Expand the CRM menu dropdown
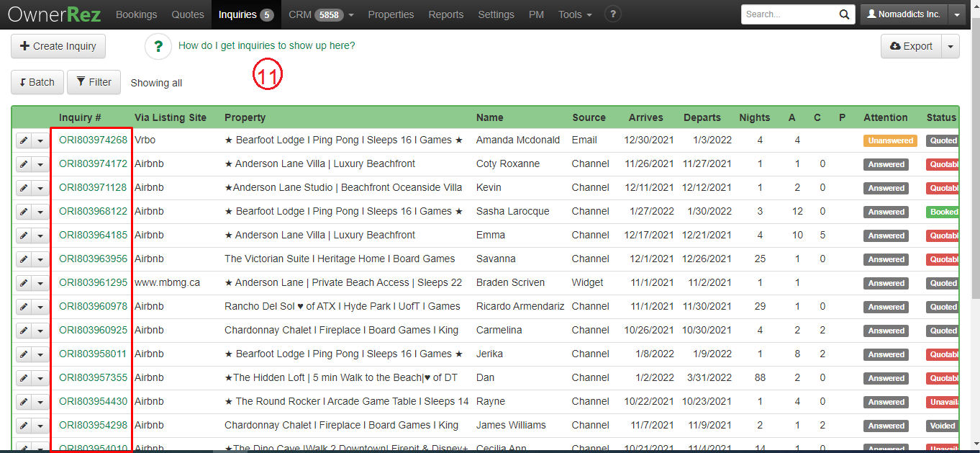This screenshot has width=980, height=453. tap(321, 14)
